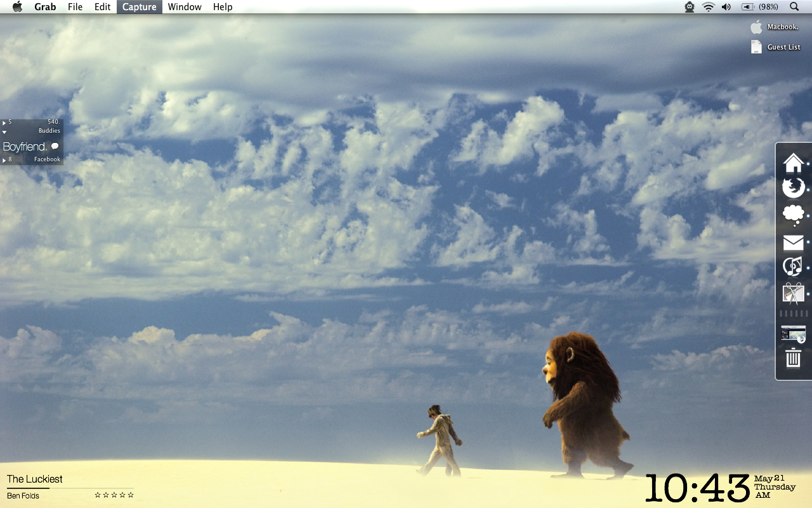
Task: Collapse the Buddies group
Action: pos(4,132)
